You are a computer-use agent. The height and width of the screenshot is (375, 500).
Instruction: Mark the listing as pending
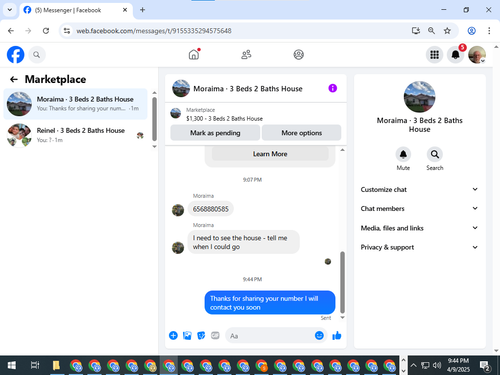(215, 133)
